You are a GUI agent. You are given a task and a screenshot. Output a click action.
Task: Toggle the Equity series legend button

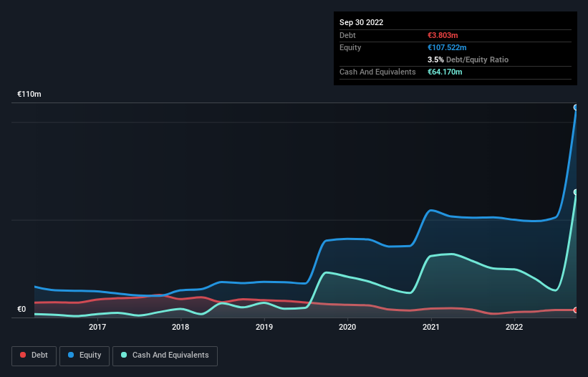[x=85, y=355]
